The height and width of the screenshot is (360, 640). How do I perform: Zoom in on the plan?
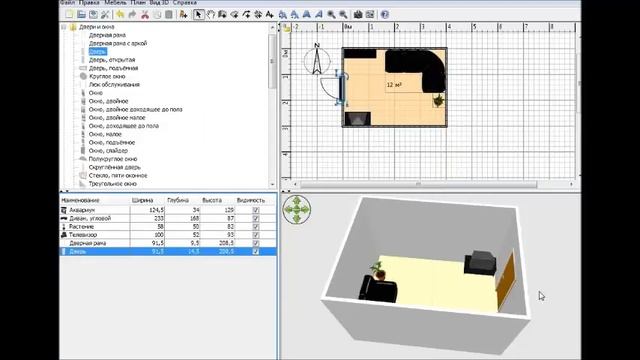click(331, 15)
